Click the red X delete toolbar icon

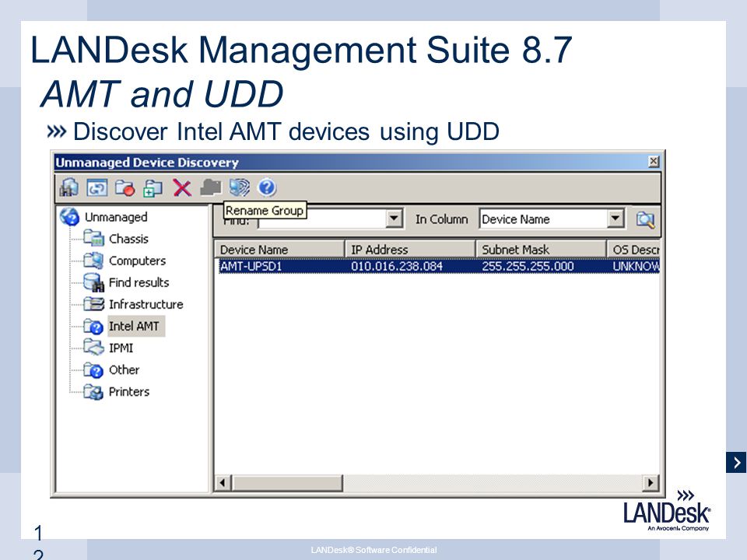(182, 187)
